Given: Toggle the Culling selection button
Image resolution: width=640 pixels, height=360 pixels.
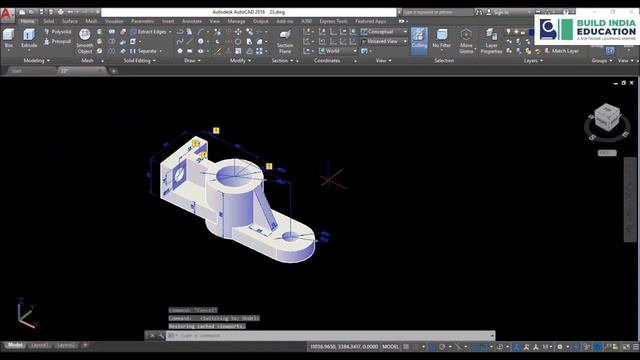Looking at the screenshot, I should [x=419, y=40].
